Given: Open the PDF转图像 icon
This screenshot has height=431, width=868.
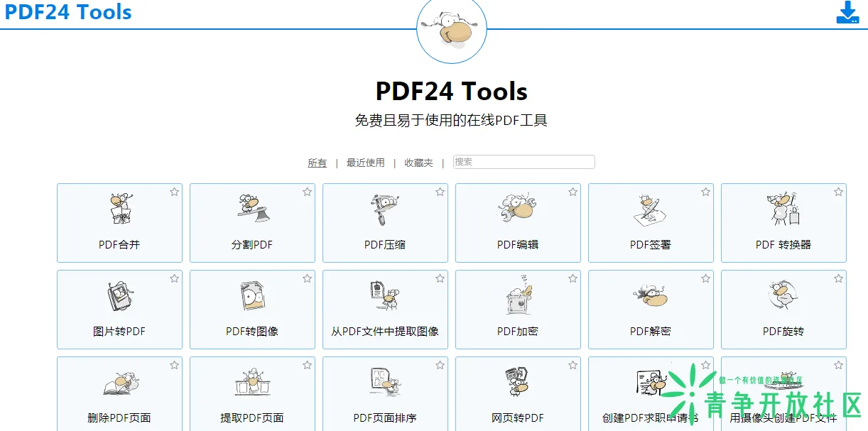Looking at the screenshot, I should point(252,296).
